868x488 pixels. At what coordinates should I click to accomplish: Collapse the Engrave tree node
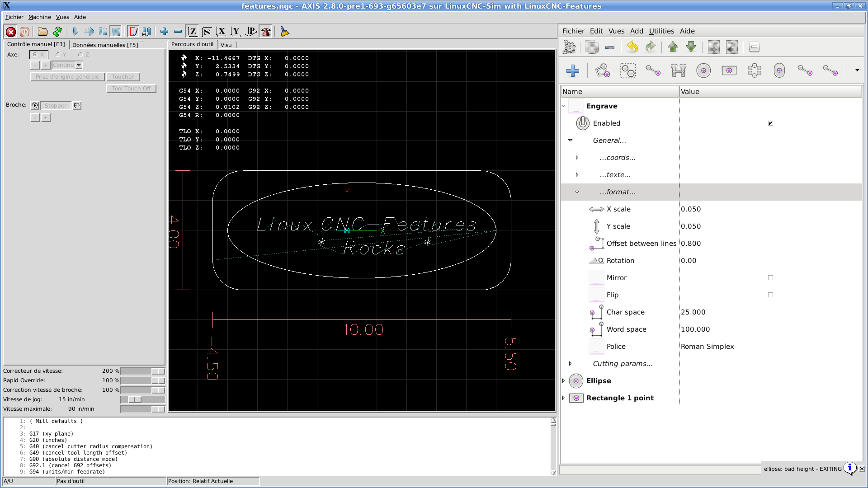tap(564, 106)
